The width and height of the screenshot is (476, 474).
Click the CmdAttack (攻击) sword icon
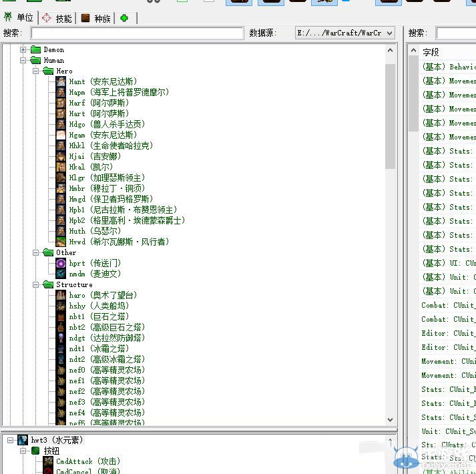click(x=48, y=461)
